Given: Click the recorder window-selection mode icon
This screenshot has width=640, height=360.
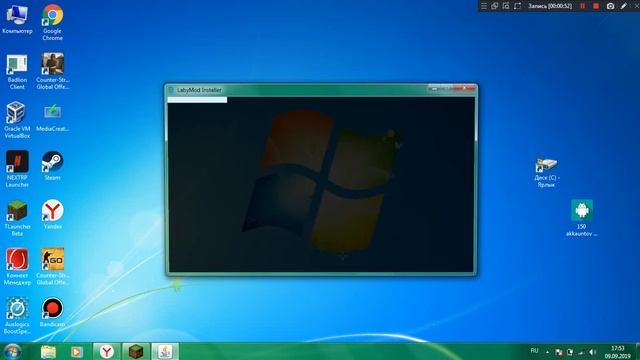Looking at the screenshot, I should pos(495,6).
